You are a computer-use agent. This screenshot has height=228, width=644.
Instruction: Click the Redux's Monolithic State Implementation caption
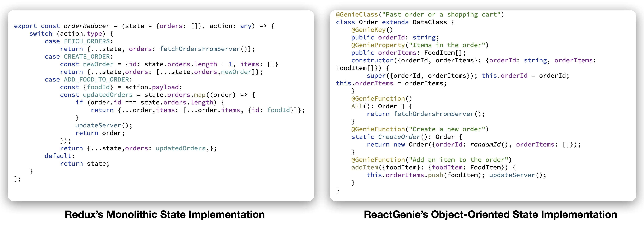165,215
